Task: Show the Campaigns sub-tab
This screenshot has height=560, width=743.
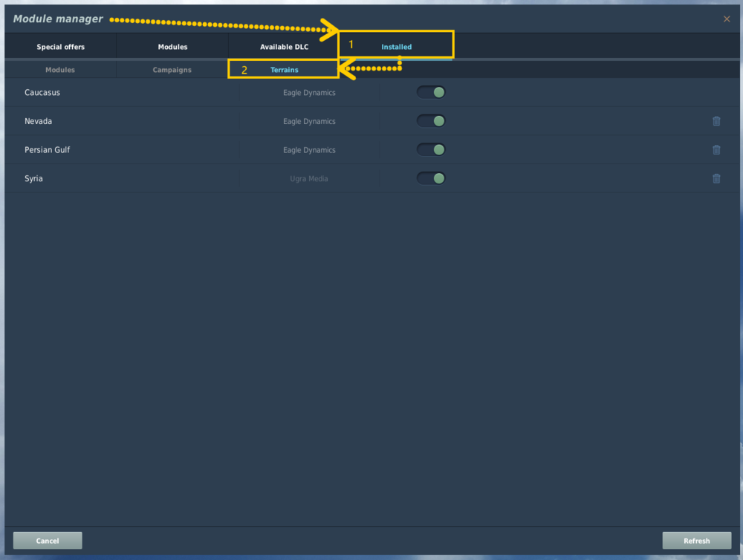Action: (172, 70)
